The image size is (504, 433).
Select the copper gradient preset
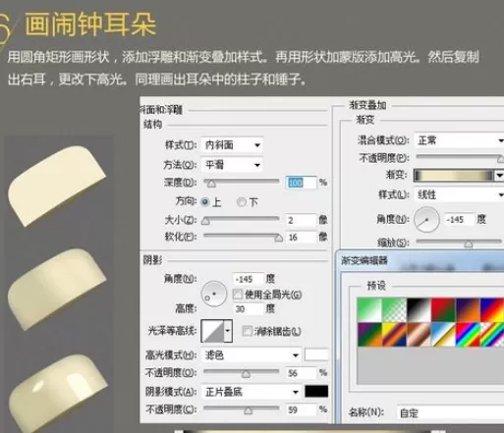click(x=419, y=334)
